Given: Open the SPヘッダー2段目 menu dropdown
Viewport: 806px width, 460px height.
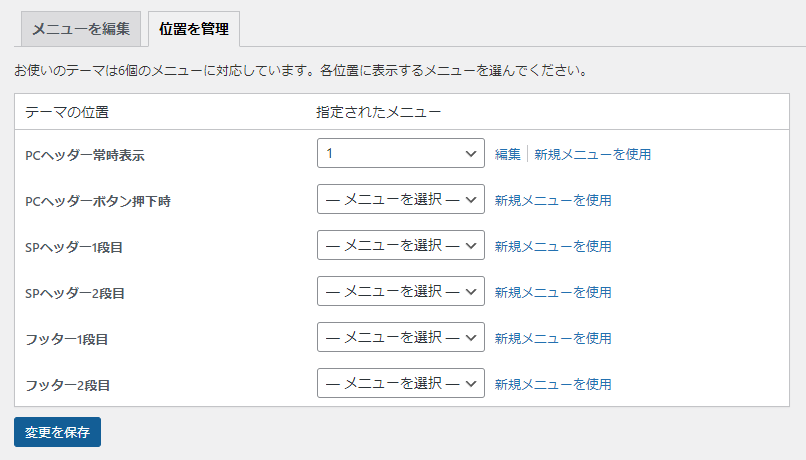Looking at the screenshot, I should (400, 291).
